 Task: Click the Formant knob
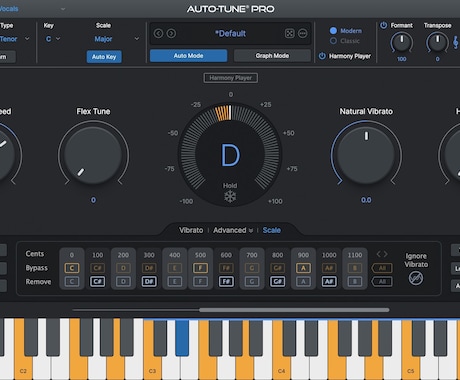tap(402, 42)
